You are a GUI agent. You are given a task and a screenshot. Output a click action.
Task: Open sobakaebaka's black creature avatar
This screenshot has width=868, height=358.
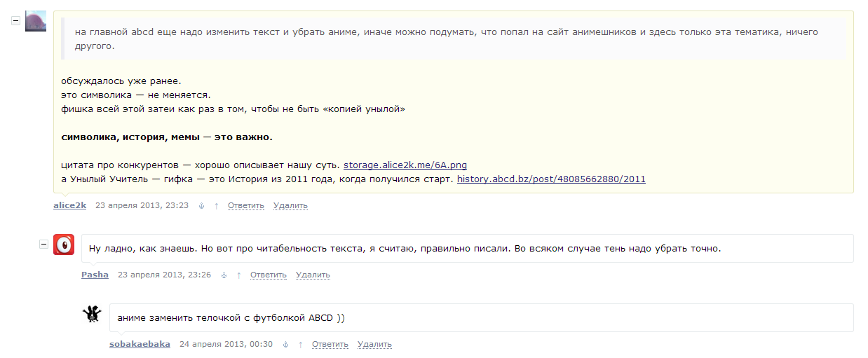[x=92, y=314]
